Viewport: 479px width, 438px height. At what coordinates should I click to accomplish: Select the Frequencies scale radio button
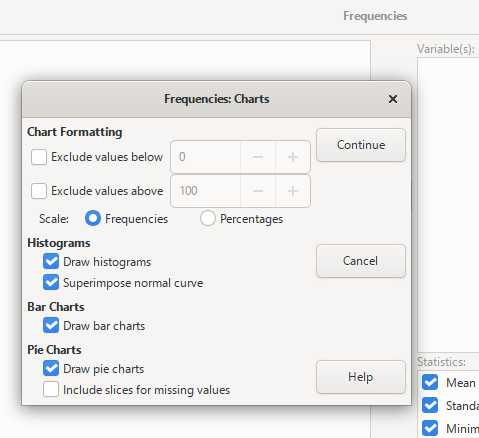(93, 219)
